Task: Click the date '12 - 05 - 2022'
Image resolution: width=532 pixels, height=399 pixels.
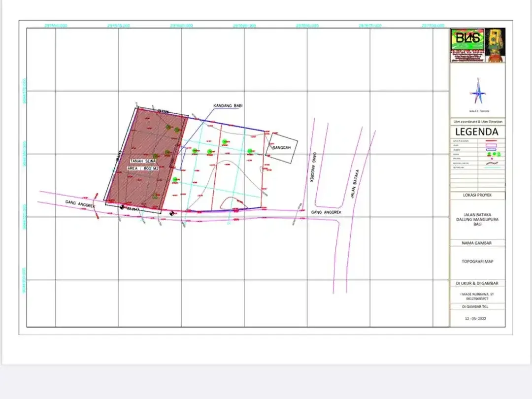Action: click(x=475, y=319)
